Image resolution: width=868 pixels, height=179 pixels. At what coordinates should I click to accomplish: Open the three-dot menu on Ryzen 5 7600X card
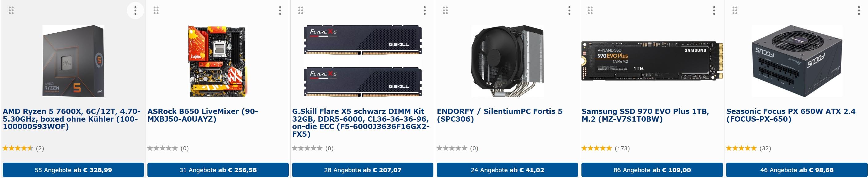click(135, 10)
